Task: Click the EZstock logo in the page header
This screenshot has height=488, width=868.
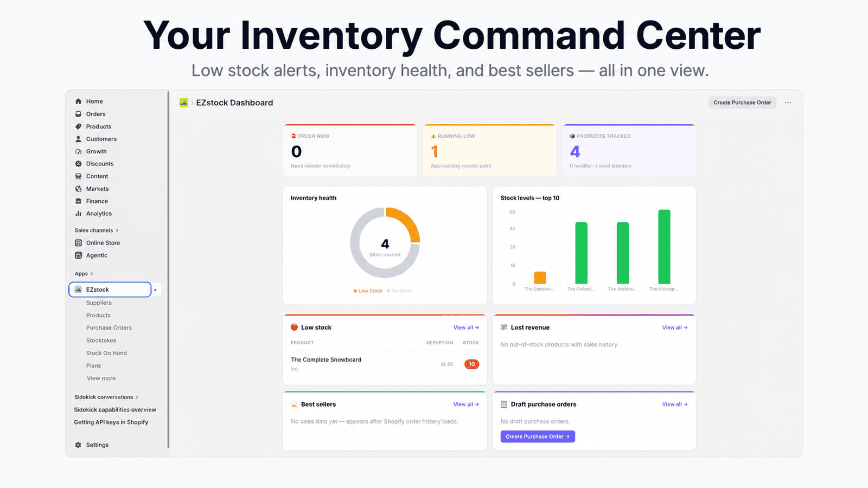Action: tap(184, 102)
